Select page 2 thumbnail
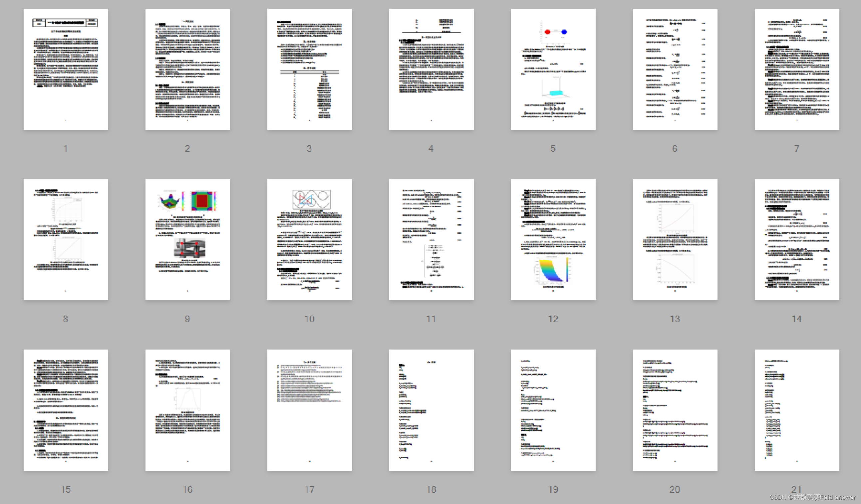This screenshot has height=504, width=861. (x=187, y=69)
